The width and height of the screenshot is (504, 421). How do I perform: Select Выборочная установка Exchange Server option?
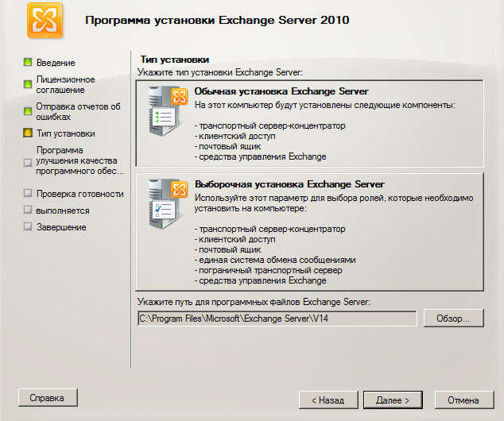click(x=309, y=232)
